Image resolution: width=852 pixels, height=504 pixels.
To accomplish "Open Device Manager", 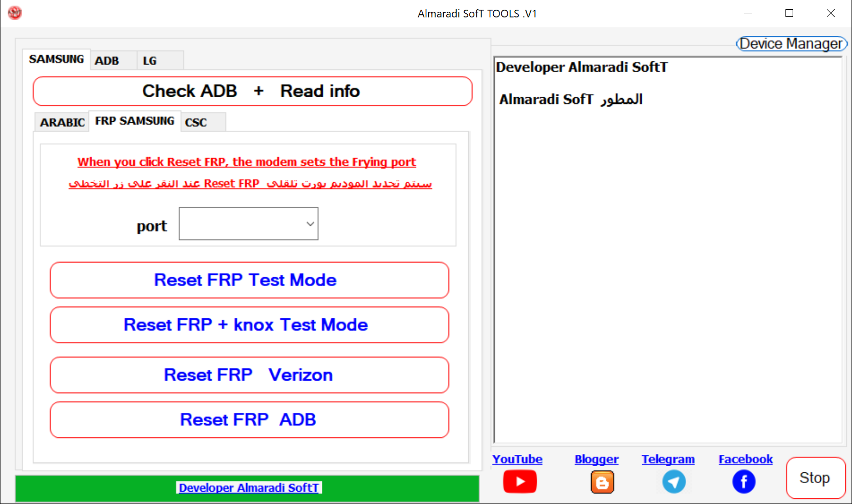I will tap(791, 44).
